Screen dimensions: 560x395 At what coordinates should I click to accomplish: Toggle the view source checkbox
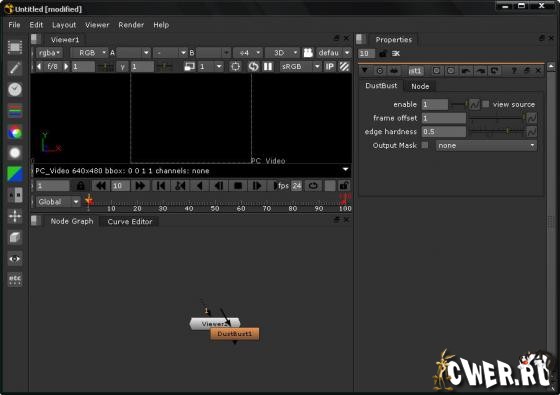486,104
